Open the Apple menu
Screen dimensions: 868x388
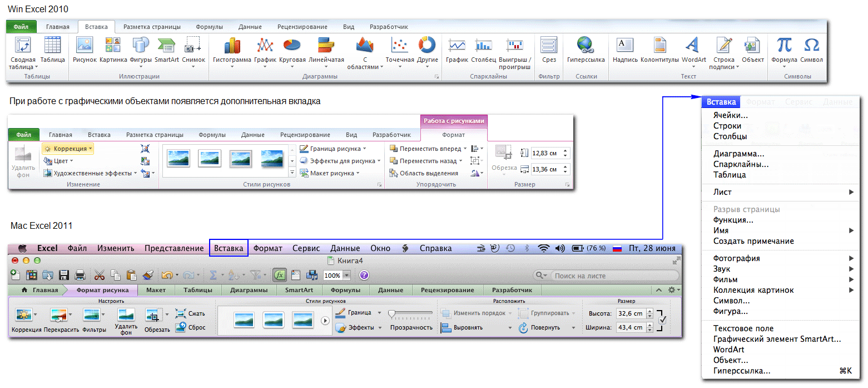pyautogui.click(x=23, y=248)
